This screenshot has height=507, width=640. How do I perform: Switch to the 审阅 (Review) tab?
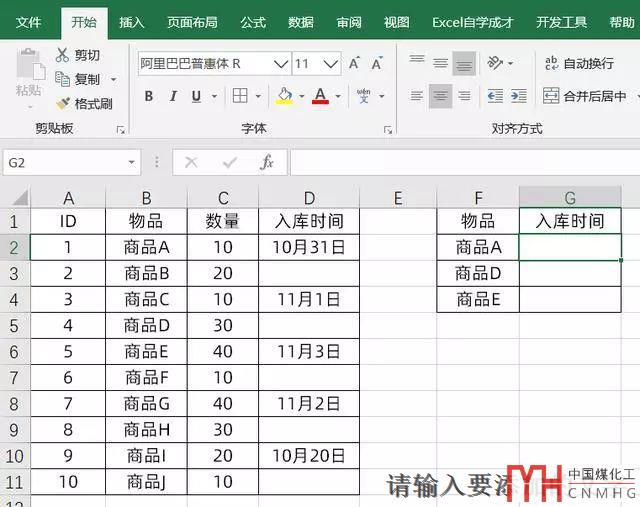pos(349,22)
